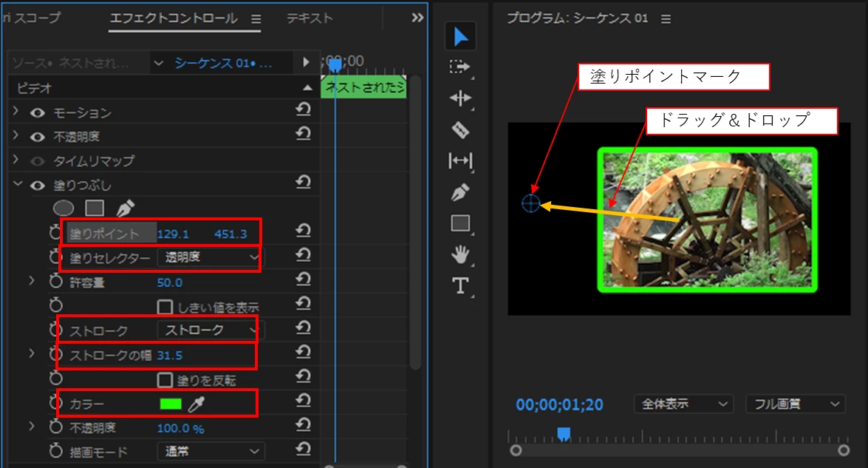Select the Selection arrow tool
Image resolution: width=868 pixels, height=468 pixels.
[460, 36]
